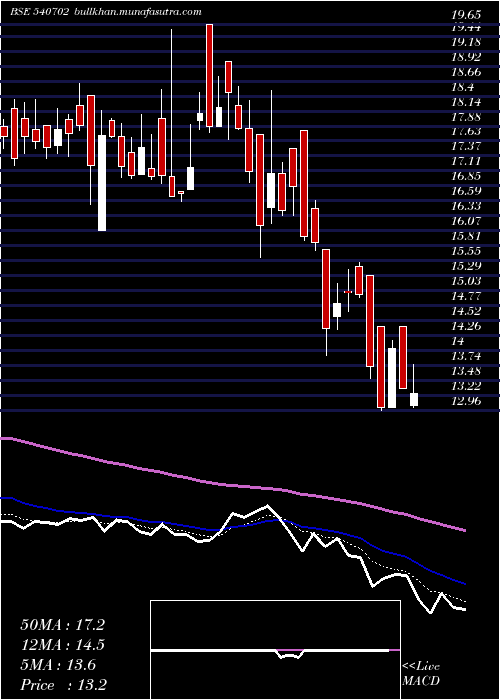Image resolution: width=500 pixels, height=700 pixels.
Task: Select the 14.52 price axis label
Action: pyautogui.click(x=466, y=311)
